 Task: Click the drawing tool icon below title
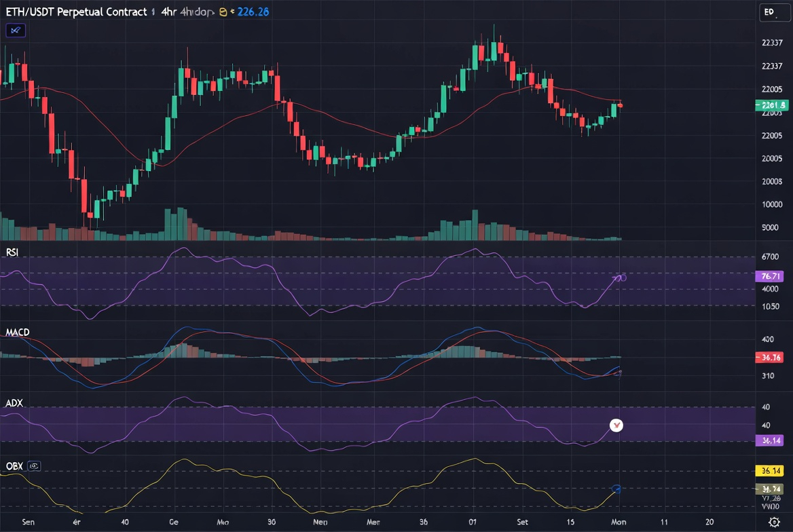click(16, 31)
